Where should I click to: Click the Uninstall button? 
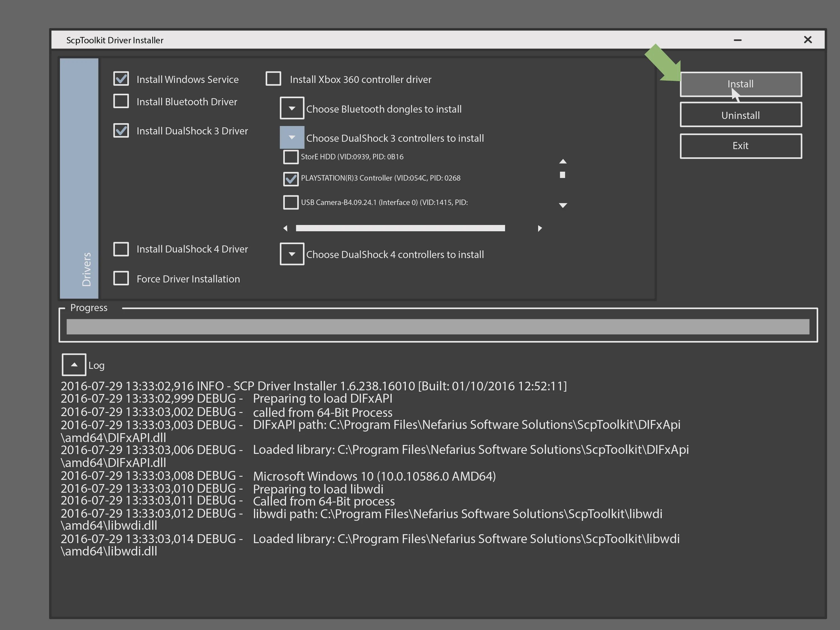pos(741,115)
